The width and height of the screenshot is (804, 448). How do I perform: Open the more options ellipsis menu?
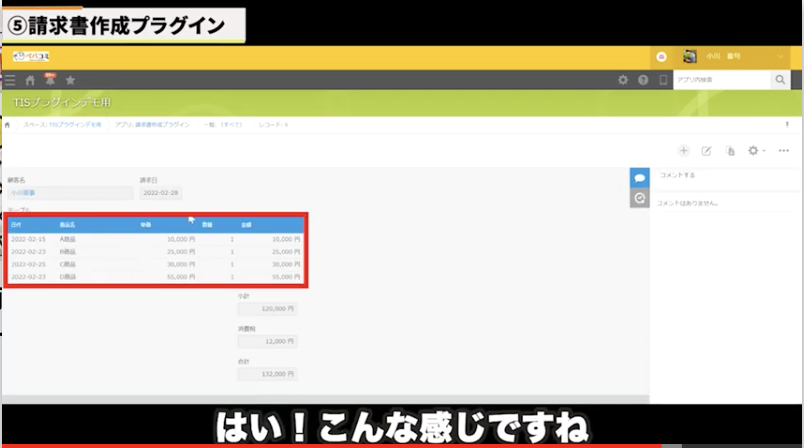[784, 150]
